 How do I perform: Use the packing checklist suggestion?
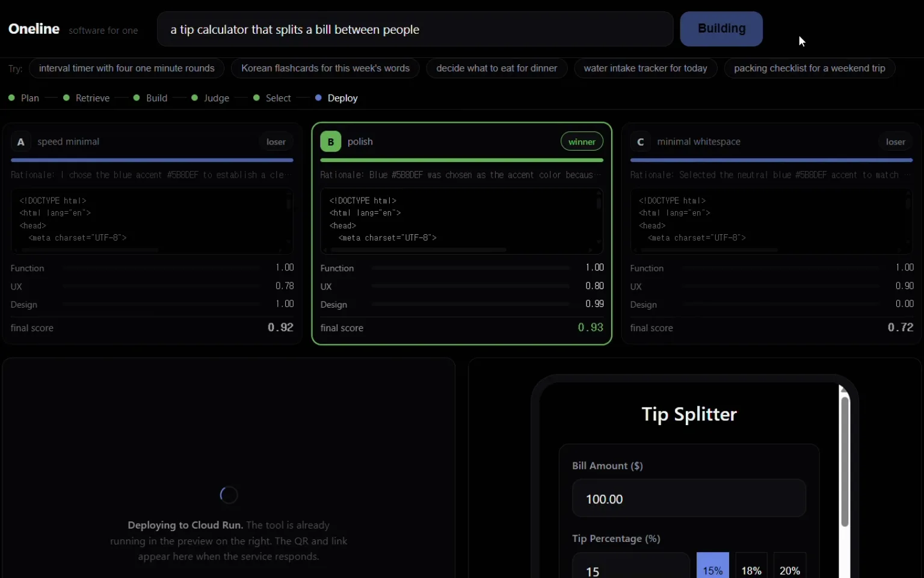click(x=810, y=68)
